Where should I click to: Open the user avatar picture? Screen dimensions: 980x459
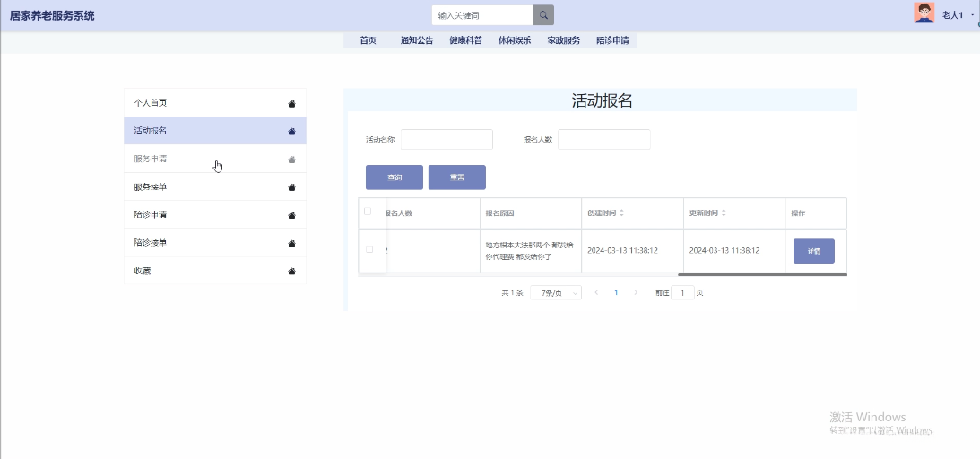924,13
